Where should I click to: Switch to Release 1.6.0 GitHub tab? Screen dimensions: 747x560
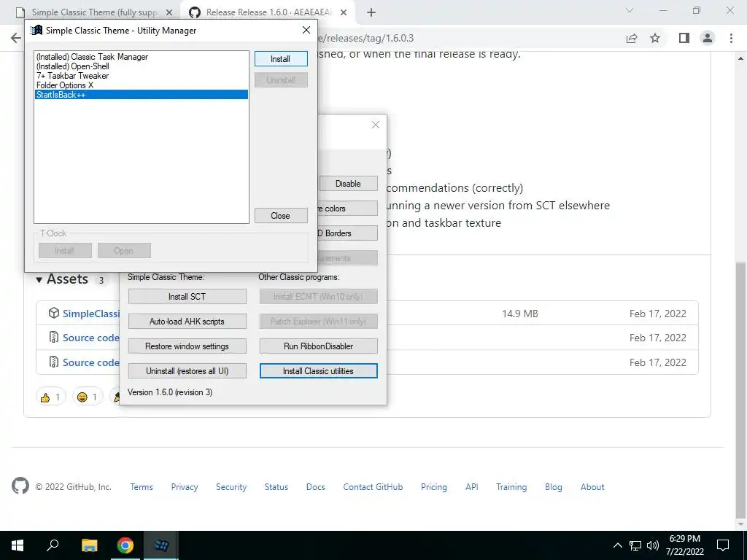(269, 12)
